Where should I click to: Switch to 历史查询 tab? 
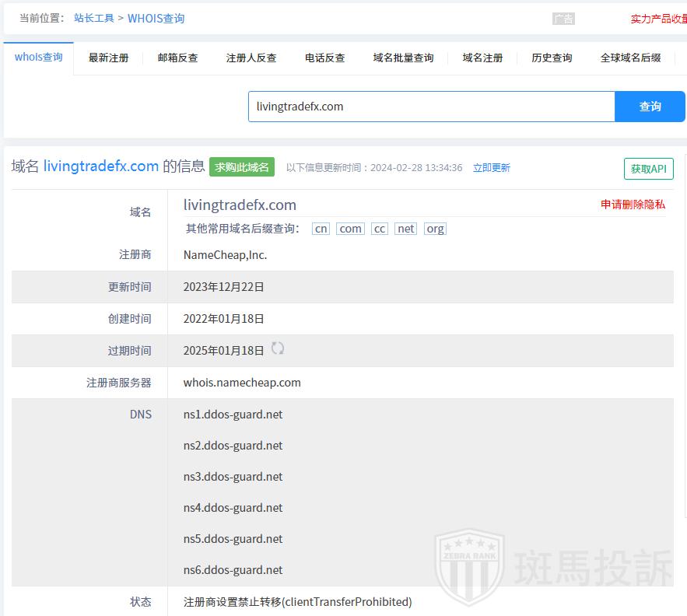[x=552, y=58]
